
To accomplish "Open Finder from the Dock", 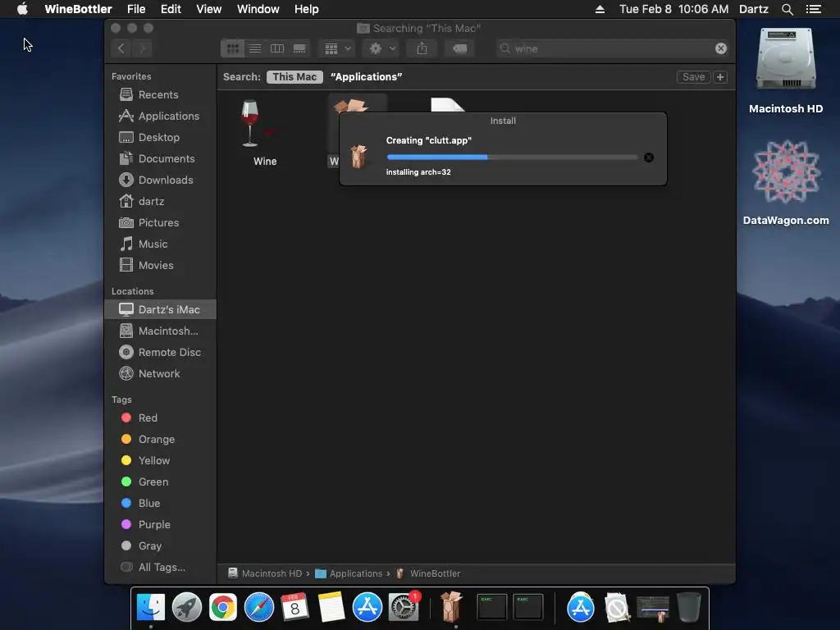I will (x=151, y=608).
